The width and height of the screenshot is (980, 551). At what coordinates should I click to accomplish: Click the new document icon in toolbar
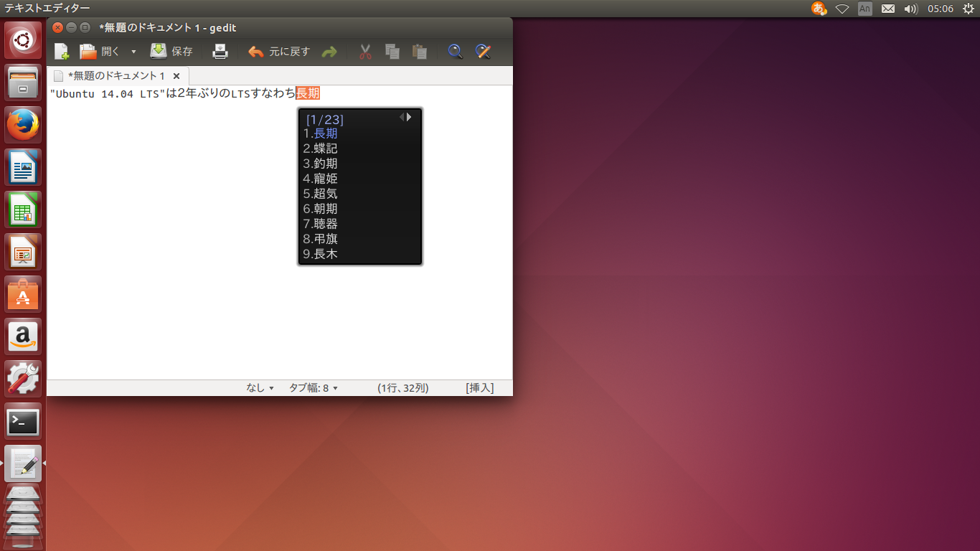(x=62, y=52)
